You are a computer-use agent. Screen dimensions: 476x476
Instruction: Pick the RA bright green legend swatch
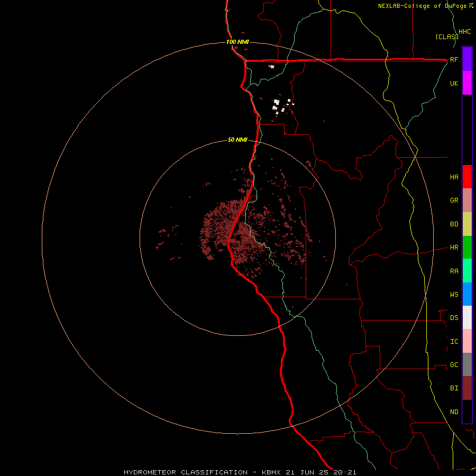tap(467, 271)
